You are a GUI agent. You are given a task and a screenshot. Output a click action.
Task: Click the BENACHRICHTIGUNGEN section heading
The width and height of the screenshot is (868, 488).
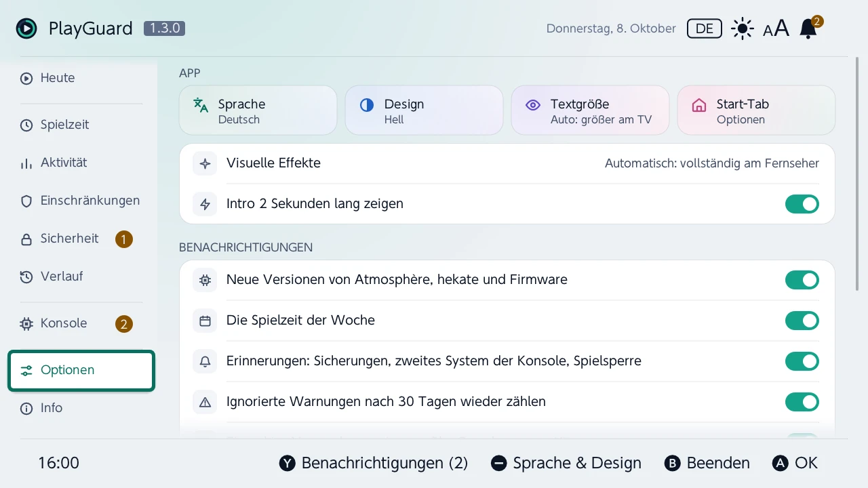coord(245,247)
